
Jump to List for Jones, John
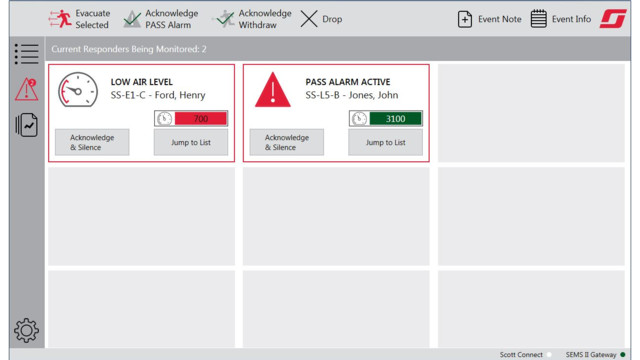coord(385,142)
